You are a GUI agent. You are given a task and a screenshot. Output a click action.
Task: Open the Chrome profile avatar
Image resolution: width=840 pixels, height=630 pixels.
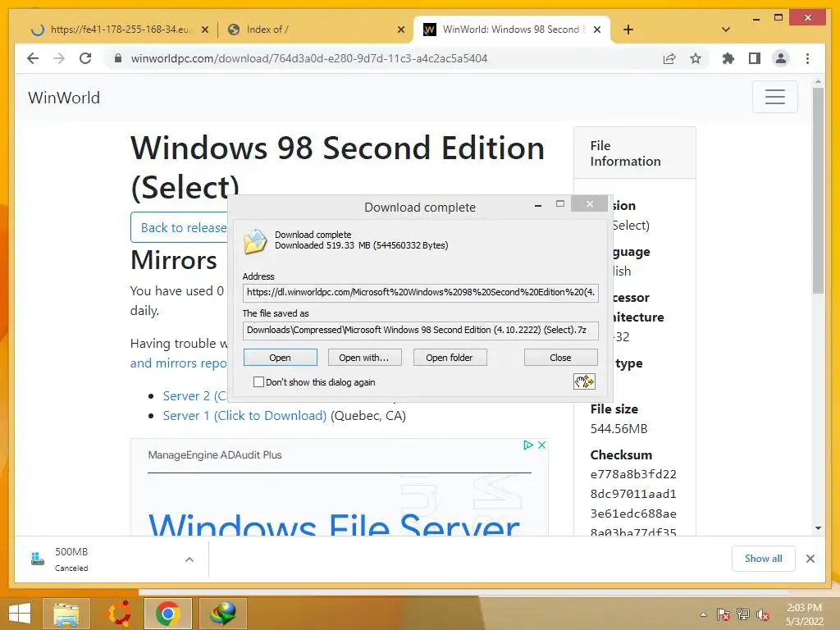coord(781,58)
